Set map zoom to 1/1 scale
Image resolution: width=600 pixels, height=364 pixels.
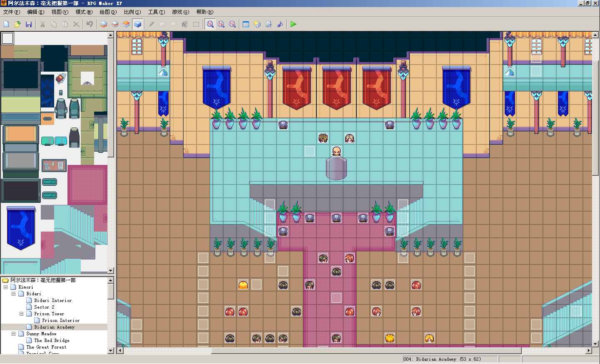tap(210, 24)
